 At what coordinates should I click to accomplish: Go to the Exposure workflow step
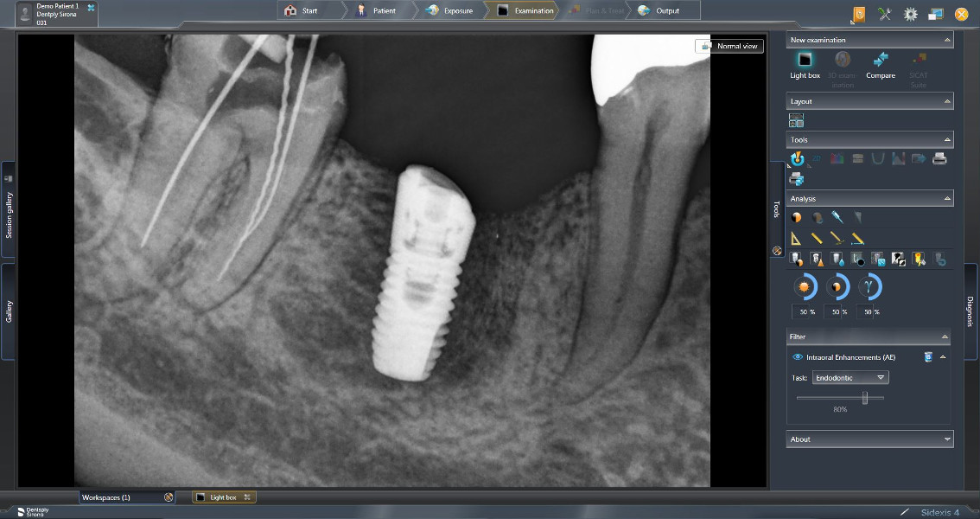tap(450, 11)
